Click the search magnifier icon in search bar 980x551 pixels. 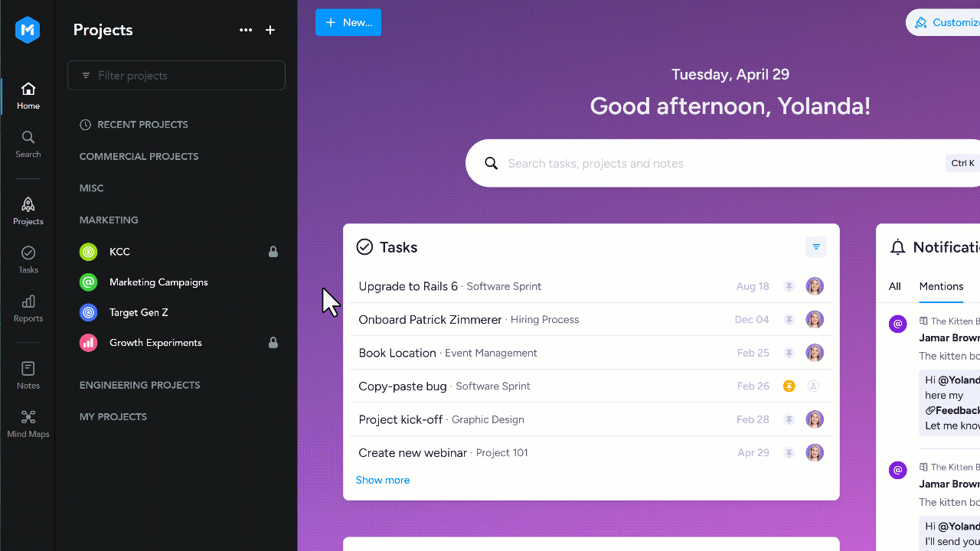click(x=492, y=163)
